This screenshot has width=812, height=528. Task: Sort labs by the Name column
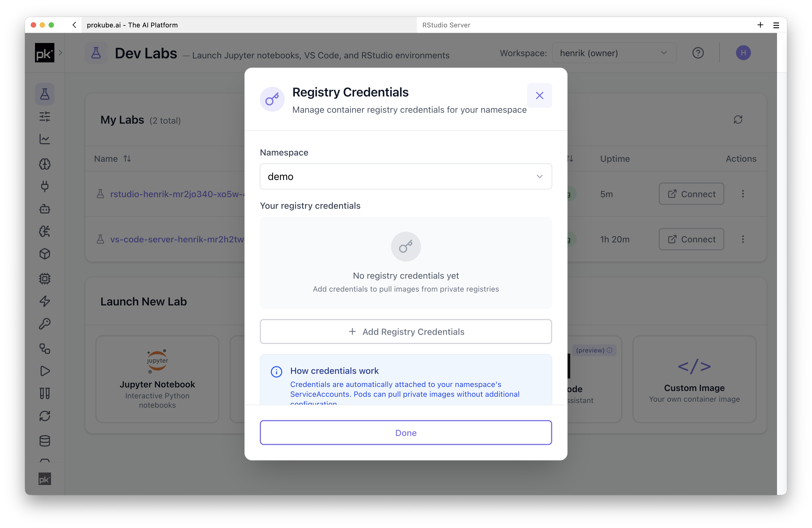coord(113,159)
